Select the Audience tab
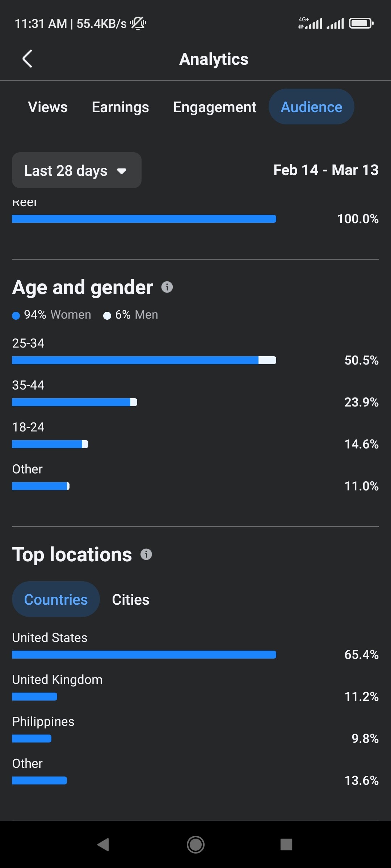 pyautogui.click(x=311, y=107)
